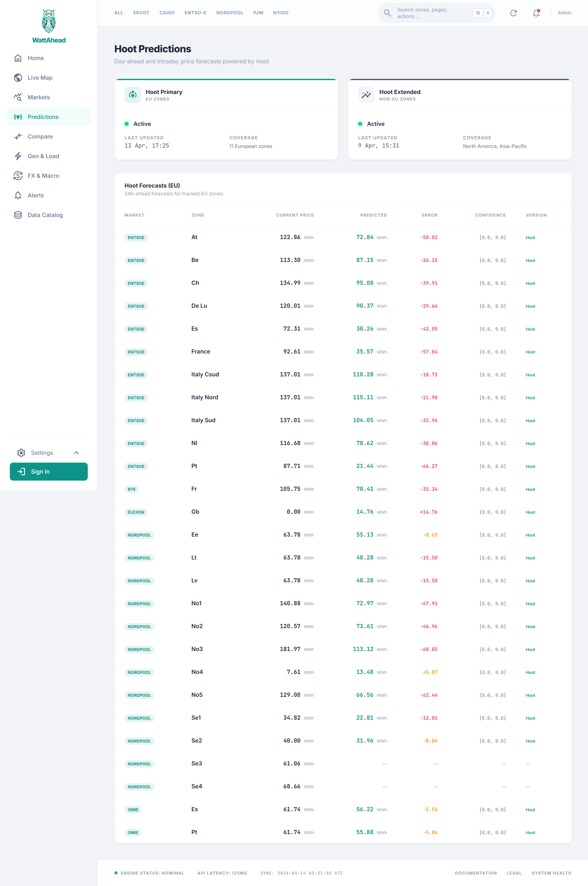Open Compare arrows icon in sidebar
588x886 pixels.
[18, 136]
